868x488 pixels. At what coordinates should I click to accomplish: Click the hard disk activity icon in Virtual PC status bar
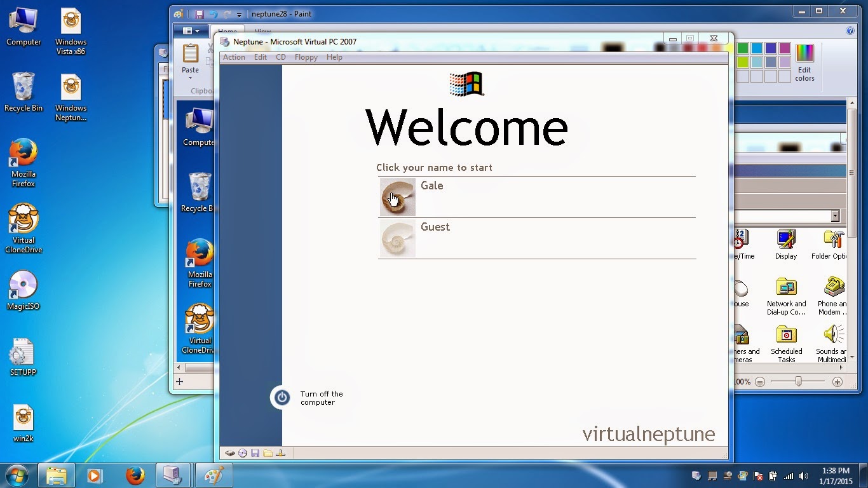(x=230, y=453)
